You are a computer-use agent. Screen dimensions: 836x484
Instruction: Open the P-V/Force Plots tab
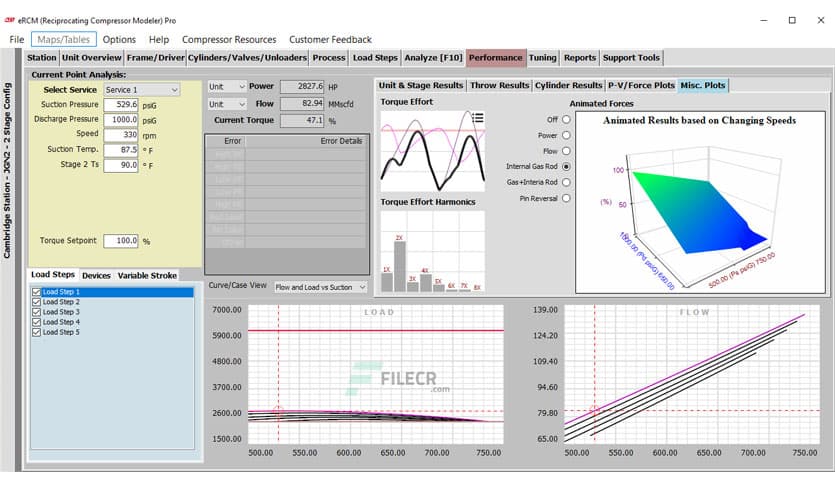(x=641, y=85)
